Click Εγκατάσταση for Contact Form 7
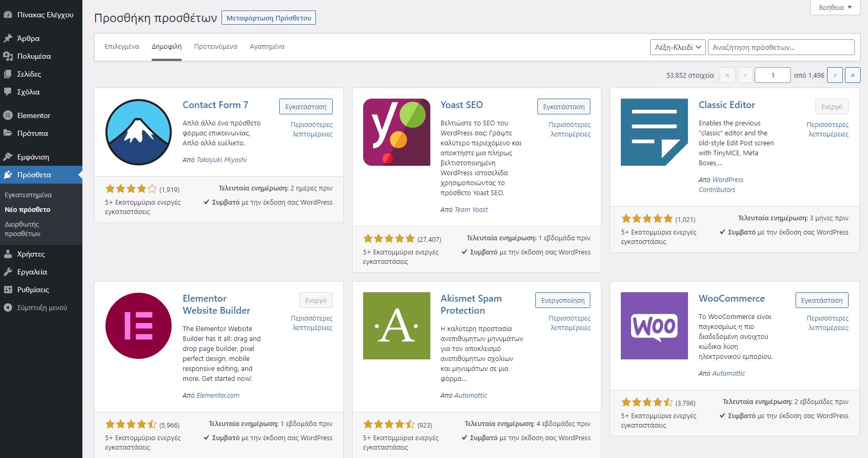The width and height of the screenshot is (868, 458). (305, 106)
